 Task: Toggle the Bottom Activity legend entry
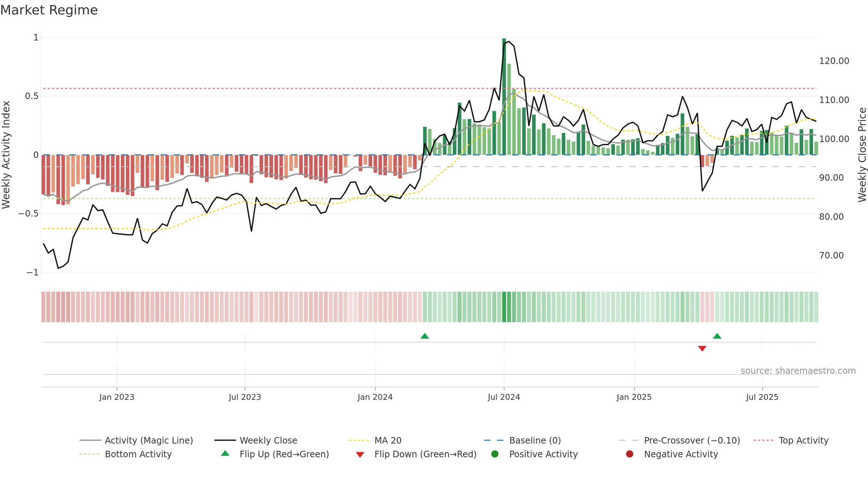[125, 454]
